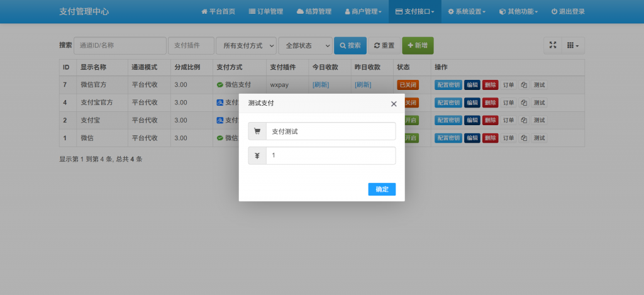Toggle 已关闭 status of 微信官方 channel

[x=408, y=85]
